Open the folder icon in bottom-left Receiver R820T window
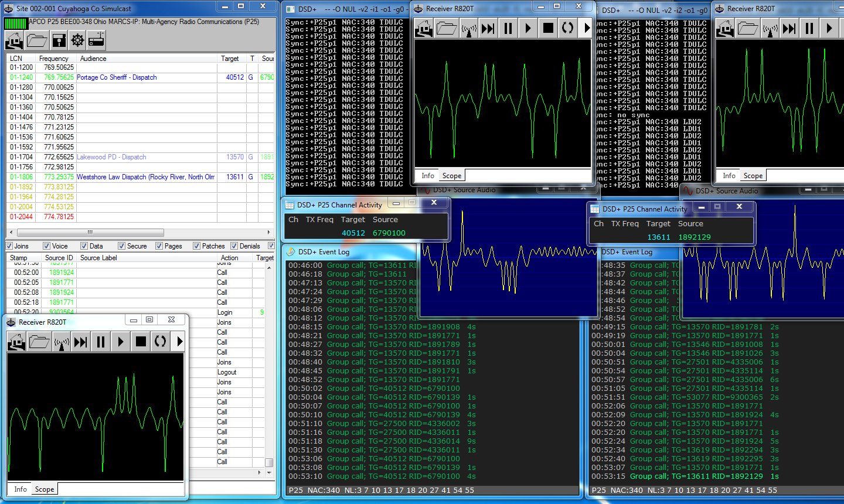Image resolution: width=844 pixels, height=504 pixels. click(x=39, y=342)
